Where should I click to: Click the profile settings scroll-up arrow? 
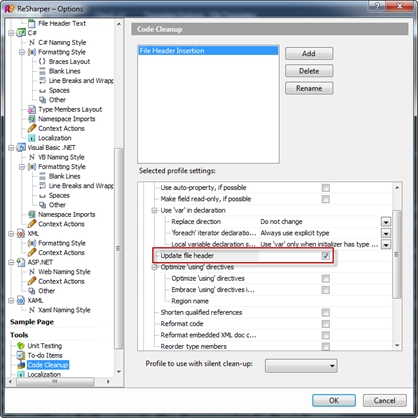[x=397, y=187]
